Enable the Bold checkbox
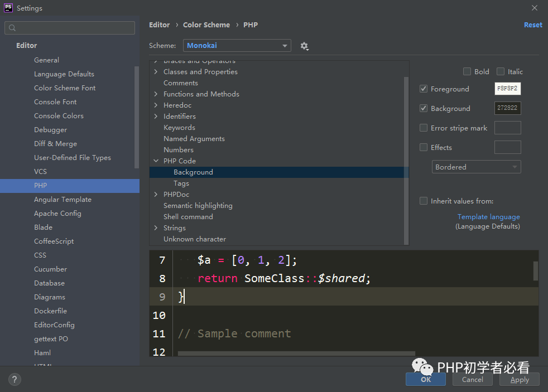 [467, 71]
